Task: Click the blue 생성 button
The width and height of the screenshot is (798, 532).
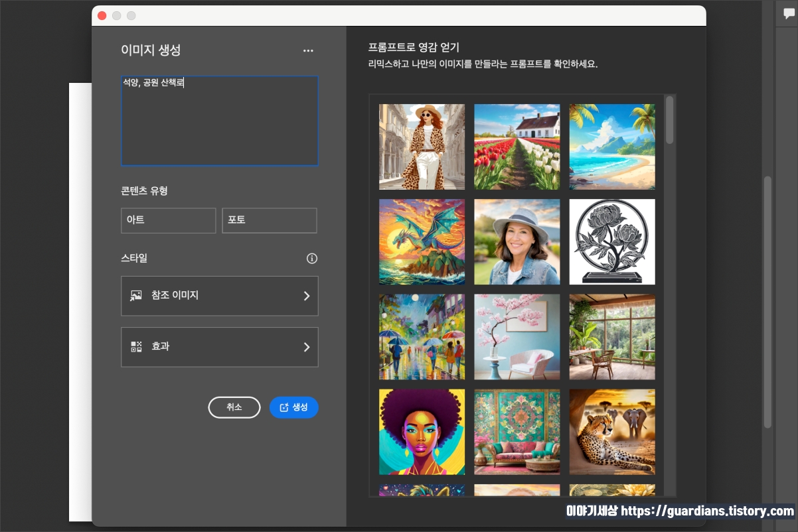Action: (x=294, y=407)
